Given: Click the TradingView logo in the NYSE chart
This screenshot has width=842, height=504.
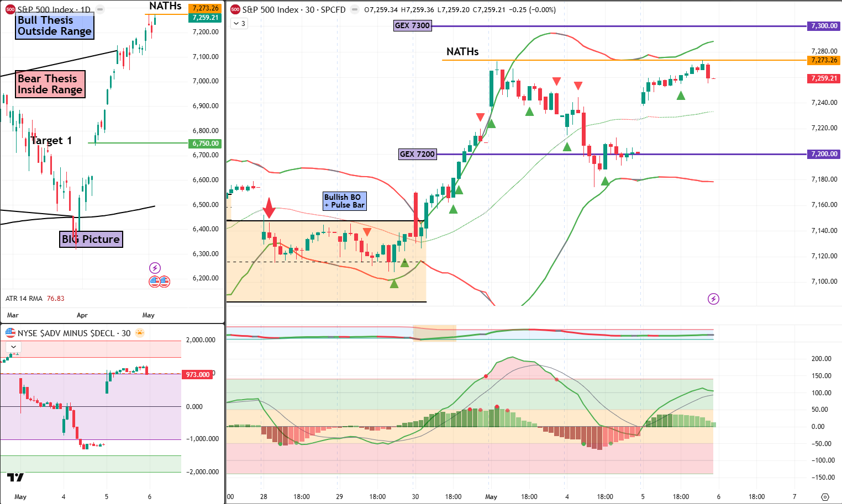Looking at the screenshot, I should (15, 477).
